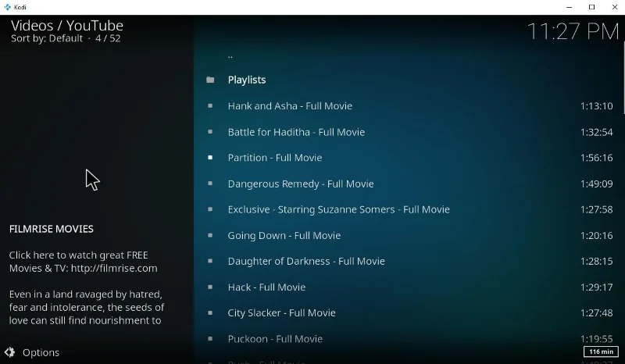Click the 116 min badge
Viewport: 625px width, 364px height.
pos(601,352)
